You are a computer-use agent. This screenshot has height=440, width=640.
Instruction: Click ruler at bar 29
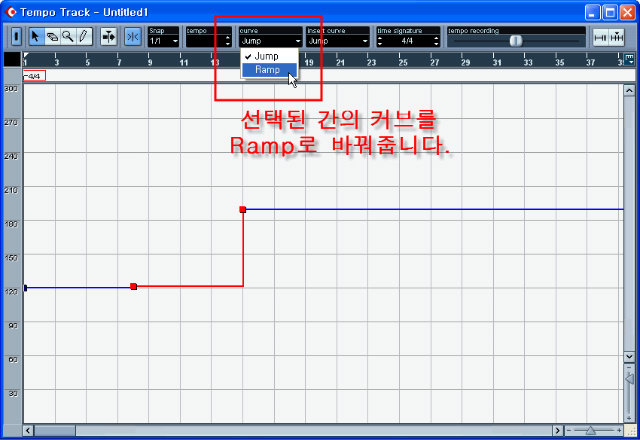click(465, 62)
